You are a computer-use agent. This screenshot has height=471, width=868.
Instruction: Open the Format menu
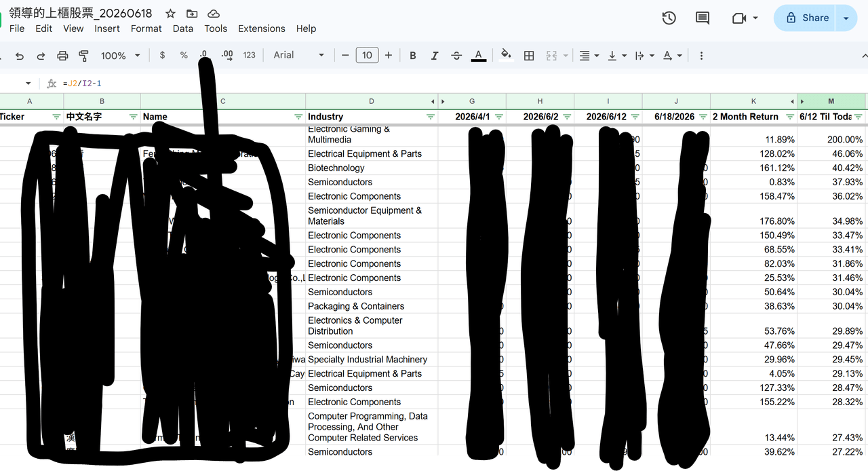[146, 29]
